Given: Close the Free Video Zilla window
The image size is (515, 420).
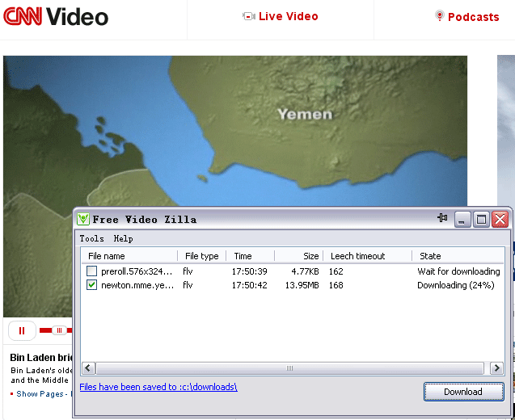Looking at the screenshot, I should click(x=500, y=219).
